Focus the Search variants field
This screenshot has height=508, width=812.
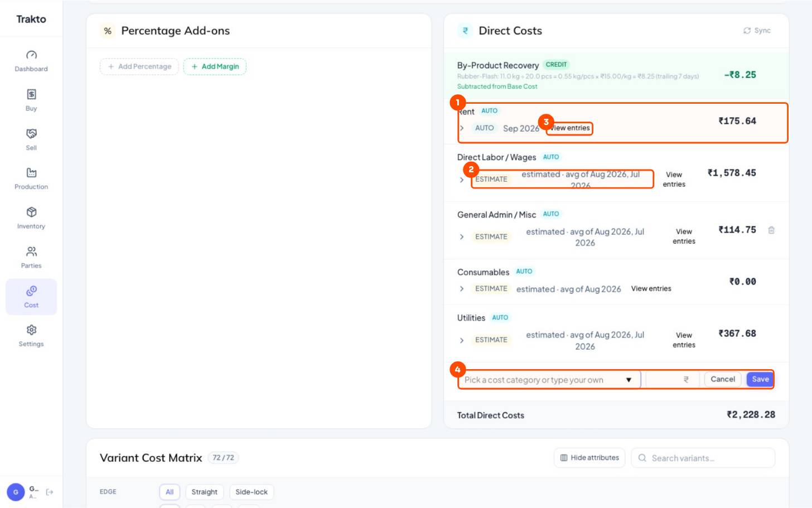(703, 458)
